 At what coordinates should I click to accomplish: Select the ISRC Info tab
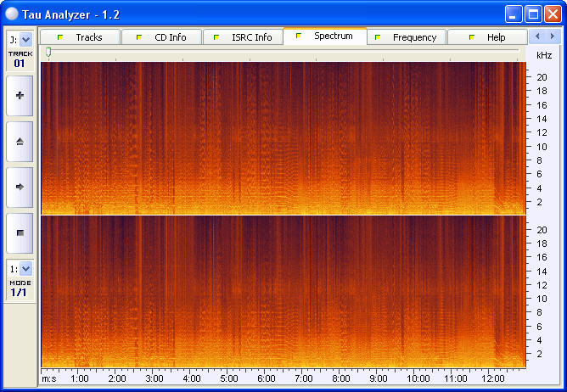point(244,37)
